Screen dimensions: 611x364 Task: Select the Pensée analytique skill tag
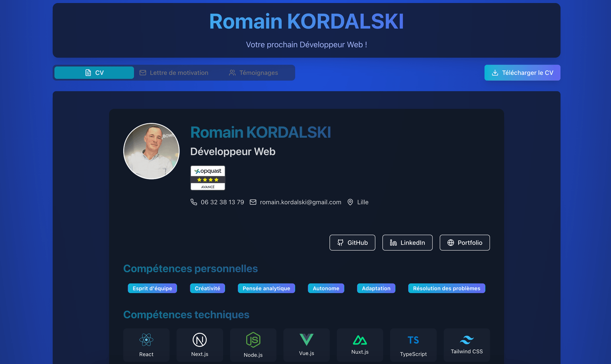point(267,288)
